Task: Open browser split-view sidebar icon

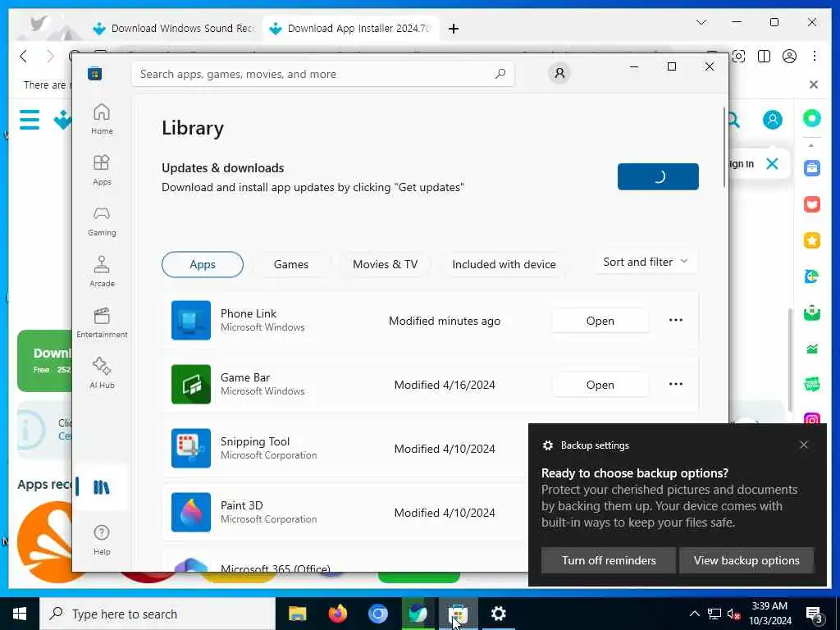Action: pyautogui.click(x=764, y=57)
